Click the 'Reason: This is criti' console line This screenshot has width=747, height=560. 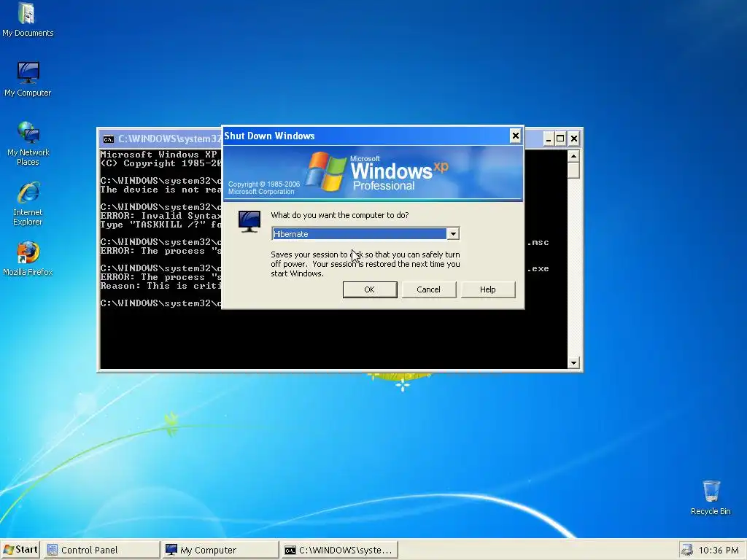pos(160,286)
